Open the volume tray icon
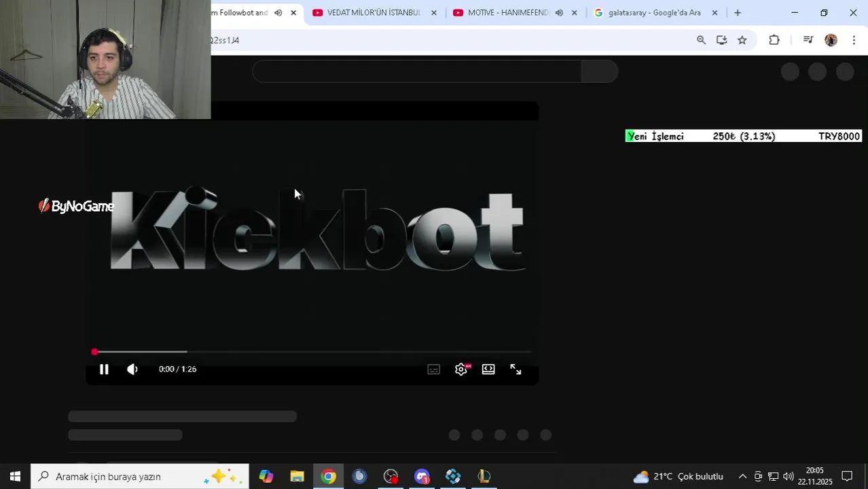The image size is (868, 489). click(788, 477)
